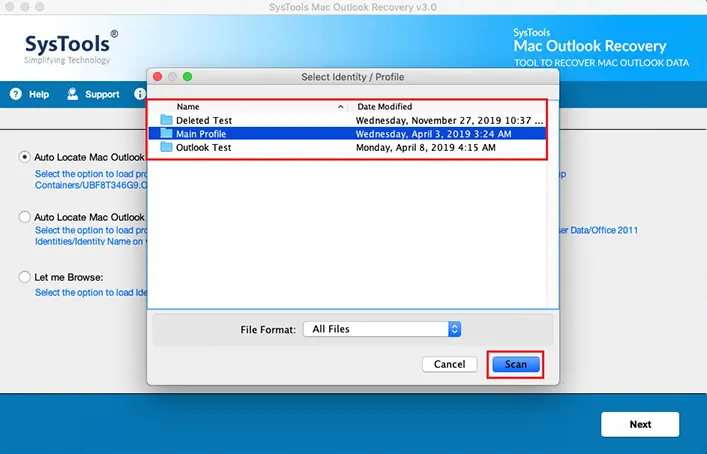
Task: Click the green zoom button of dialog
Action: point(188,77)
